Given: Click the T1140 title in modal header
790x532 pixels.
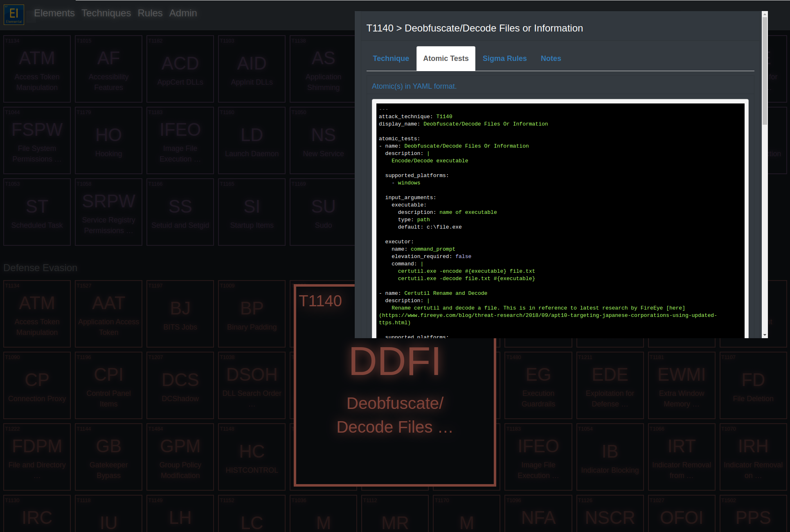Looking at the screenshot, I should point(475,28).
